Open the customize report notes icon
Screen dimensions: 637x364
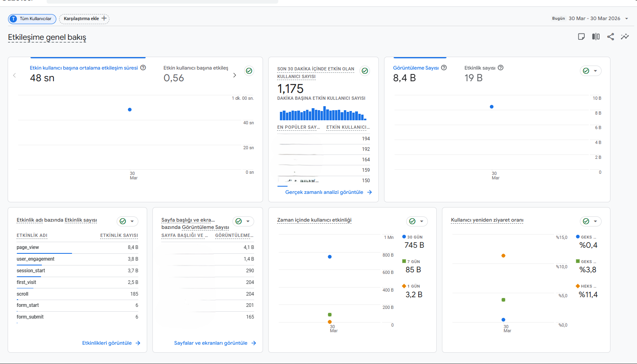pyautogui.click(x=581, y=37)
